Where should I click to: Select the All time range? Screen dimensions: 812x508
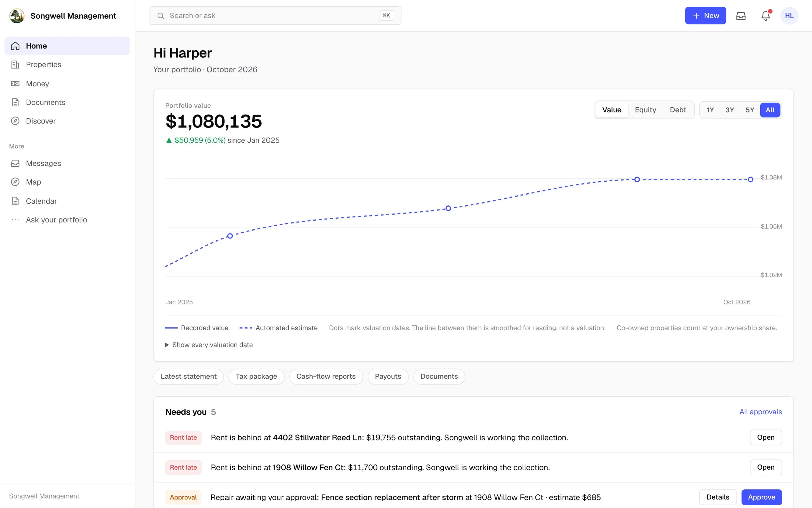coord(770,110)
